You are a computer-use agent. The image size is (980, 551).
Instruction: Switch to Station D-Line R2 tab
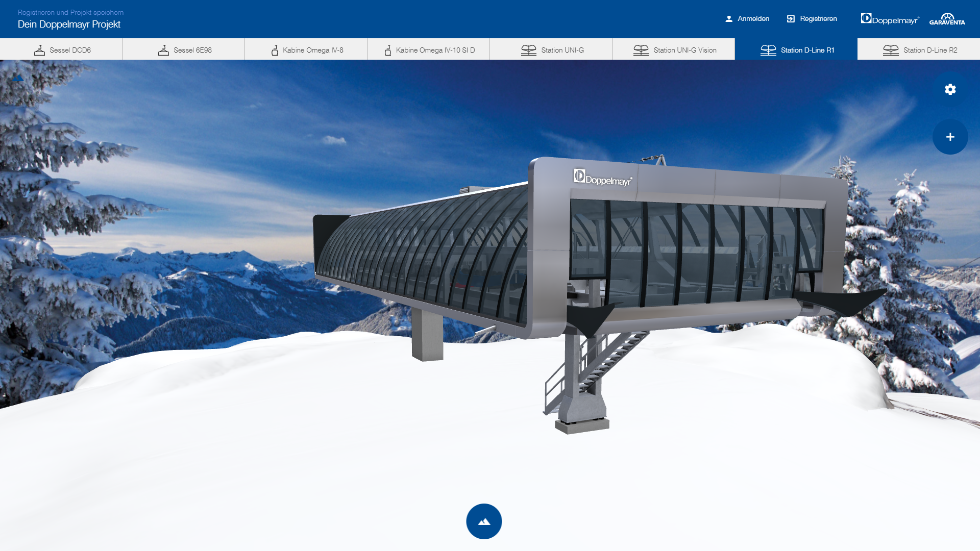click(919, 49)
